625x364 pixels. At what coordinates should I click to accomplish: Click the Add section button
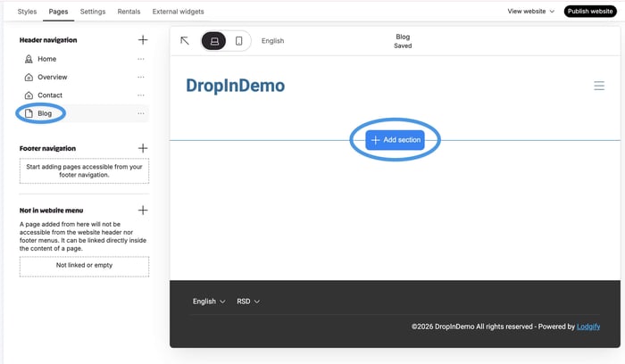coord(395,140)
